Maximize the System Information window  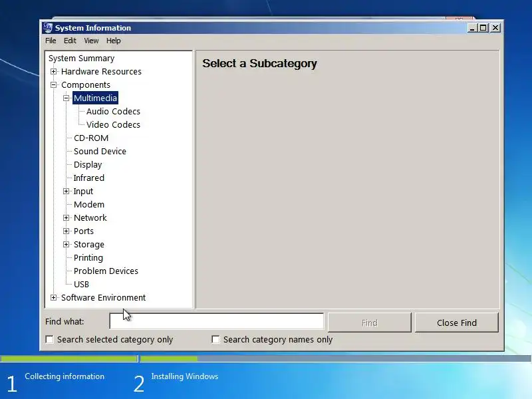pyautogui.click(x=483, y=28)
